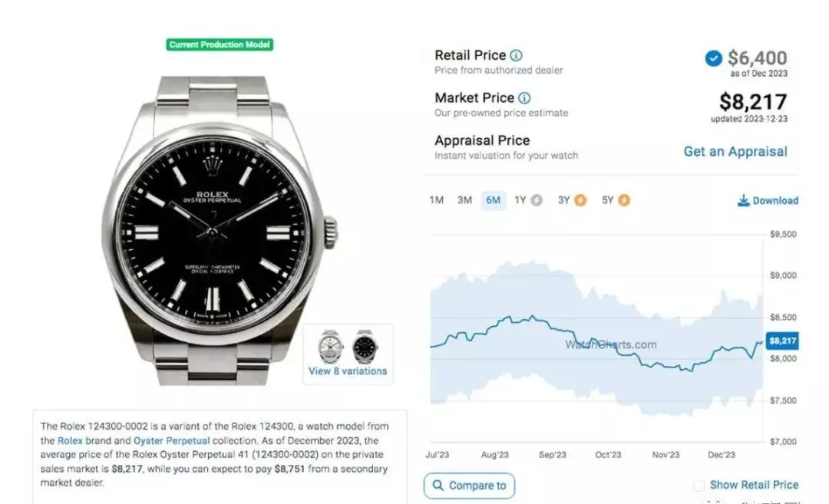This screenshot has height=504, width=829.
Task: Click the blue verified checkmark badge
Action: 713,58
